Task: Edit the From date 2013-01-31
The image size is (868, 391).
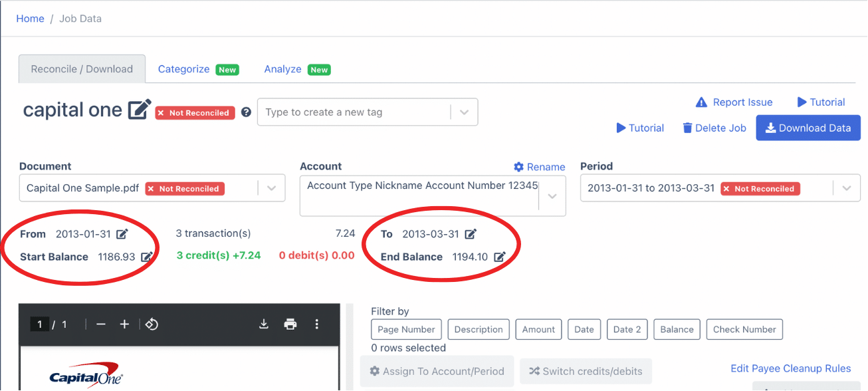Action: coord(122,234)
